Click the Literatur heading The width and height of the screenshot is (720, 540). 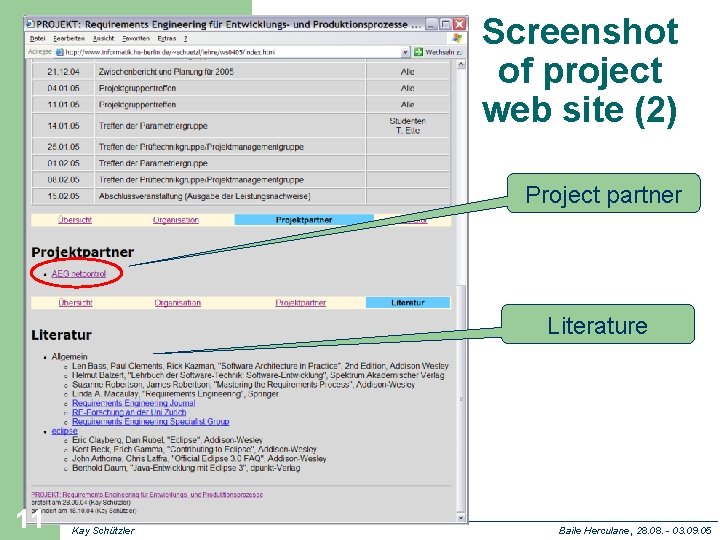61,335
